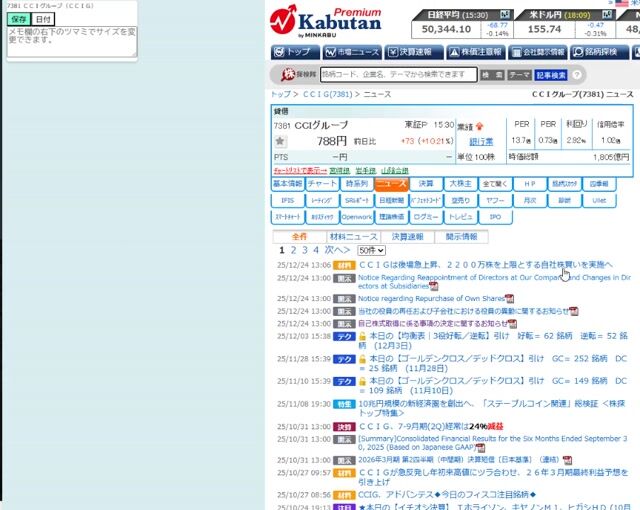Open PDF icon for Summary Consolidated Financial Results
This screenshot has height=510, width=640.
pyautogui.click(x=480, y=448)
